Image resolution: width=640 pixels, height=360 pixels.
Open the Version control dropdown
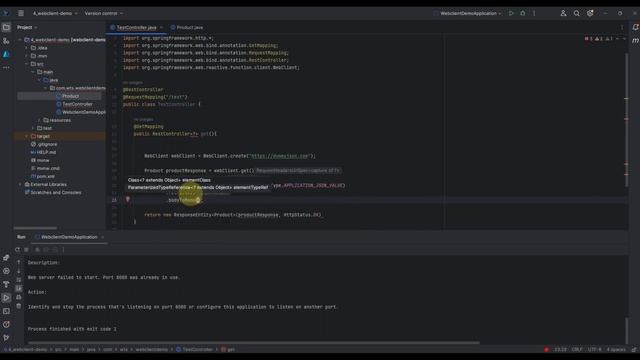point(104,13)
